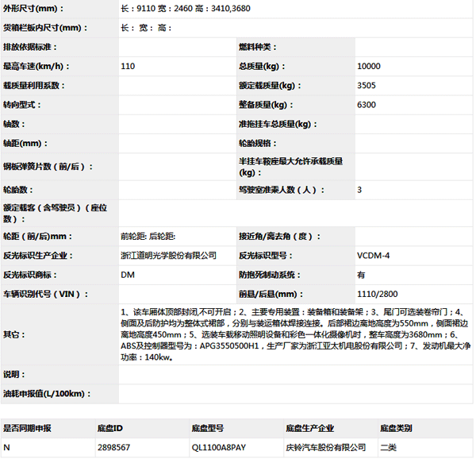Click the 驾驶室准乘人数 value 3
This screenshot has width=476, height=459.
point(359,191)
